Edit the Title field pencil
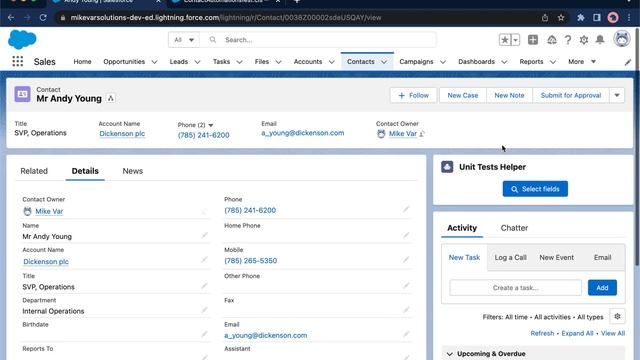Screen dimensions: 640x360 pyautogui.click(x=204, y=286)
